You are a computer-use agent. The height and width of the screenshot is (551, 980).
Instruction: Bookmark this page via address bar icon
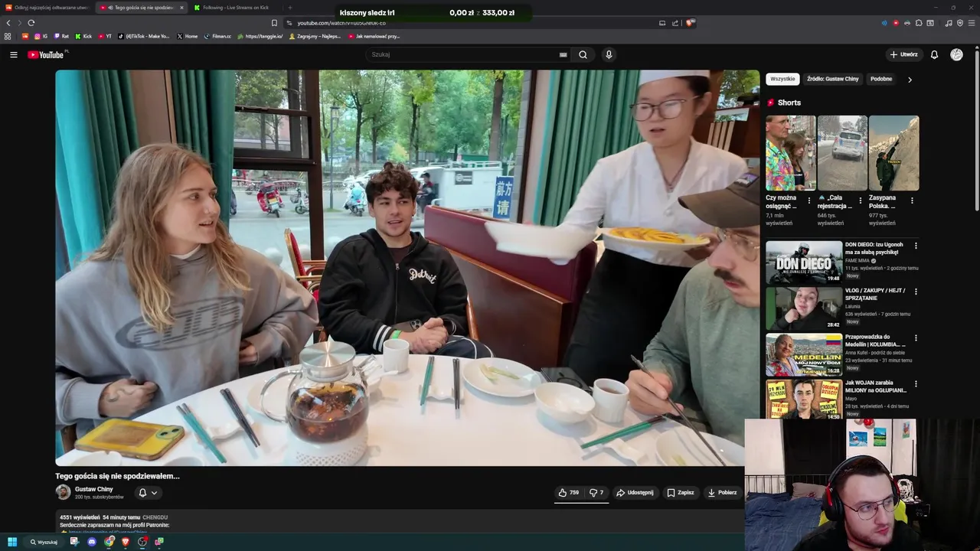(x=274, y=23)
